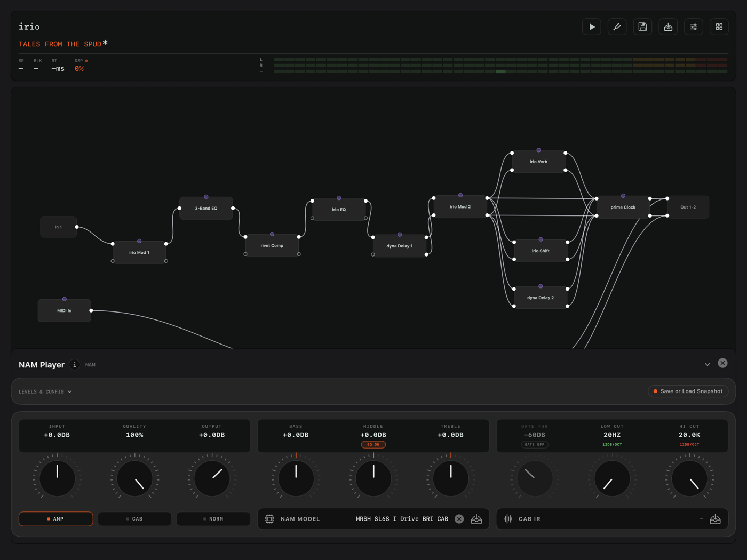Click the Middle knob

point(373,478)
